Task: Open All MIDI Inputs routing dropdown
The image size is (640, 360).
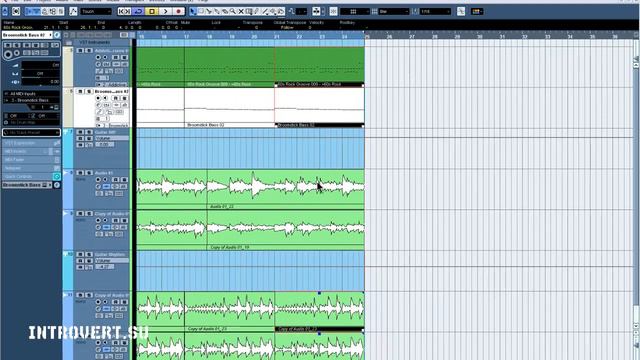Action: pos(31,94)
